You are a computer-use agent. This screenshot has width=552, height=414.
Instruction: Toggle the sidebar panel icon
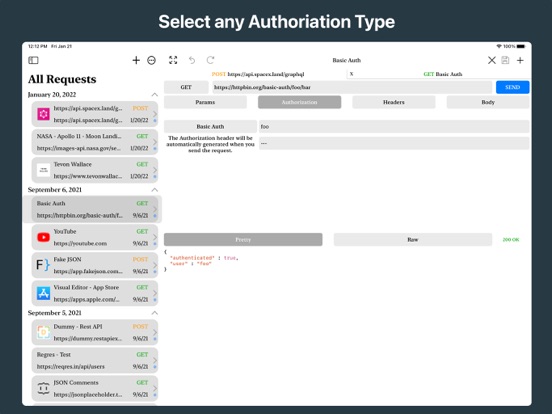click(x=33, y=60)
